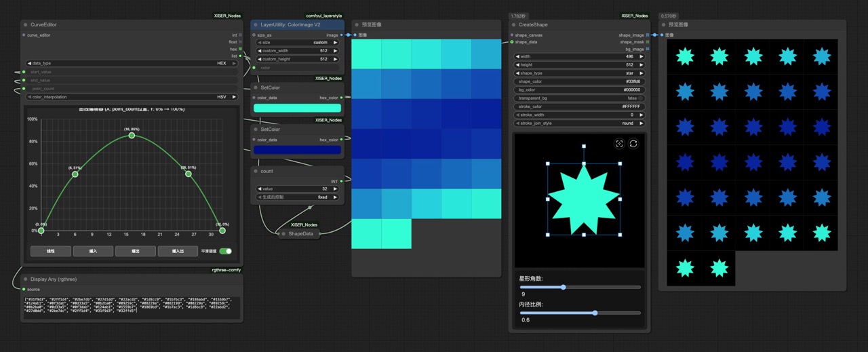868x352 pixels.
Task: Click the fit-to-view icon on the star canvas
Action: 619,144
